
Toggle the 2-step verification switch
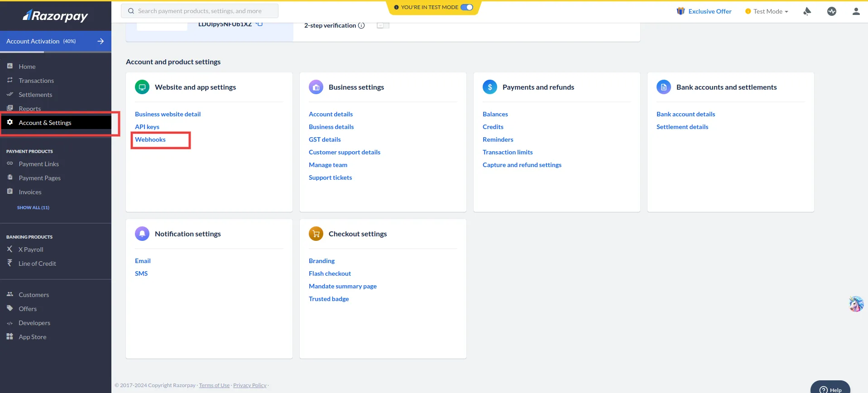click(383, 25)
